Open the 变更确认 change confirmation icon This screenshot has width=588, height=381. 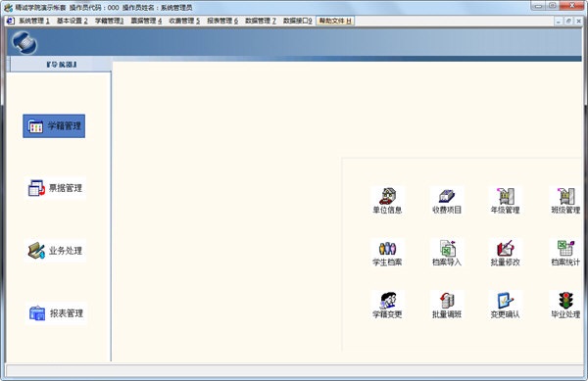coord(505,306)
